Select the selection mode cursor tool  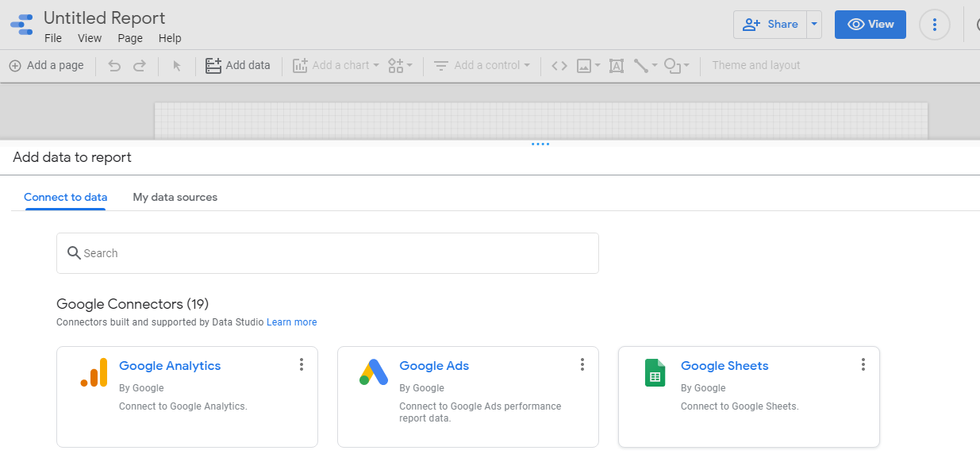[177, 66]
